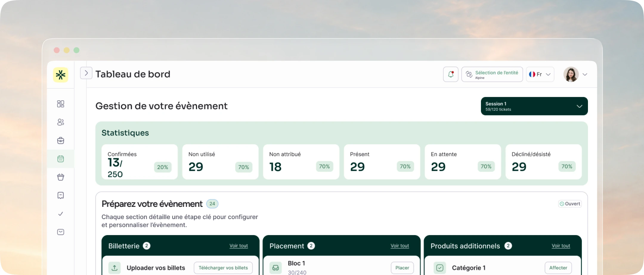
Task: Select the calendar events icon in sidebar
Action: [x=61, y=159]
